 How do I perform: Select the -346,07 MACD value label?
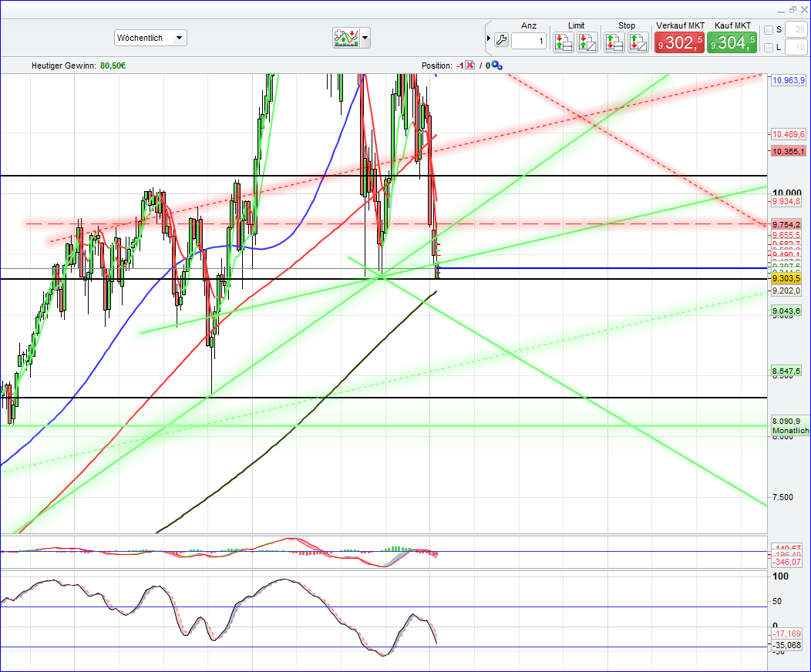point(786,562)
